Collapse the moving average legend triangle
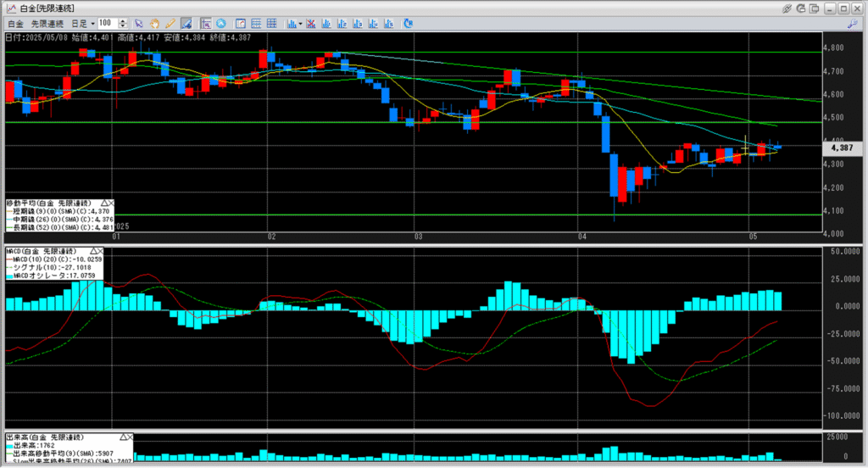The width and height of the screenshot is (868, 468). pyautogui.click(x=104, y=203)
